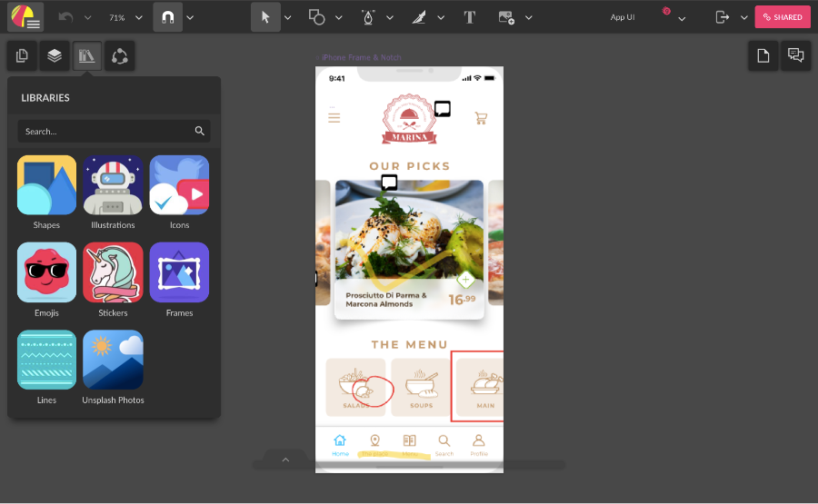The width and height of the screenshot is (818, 504).
Task: Click the SHARED button
Action: pos(782,17)
